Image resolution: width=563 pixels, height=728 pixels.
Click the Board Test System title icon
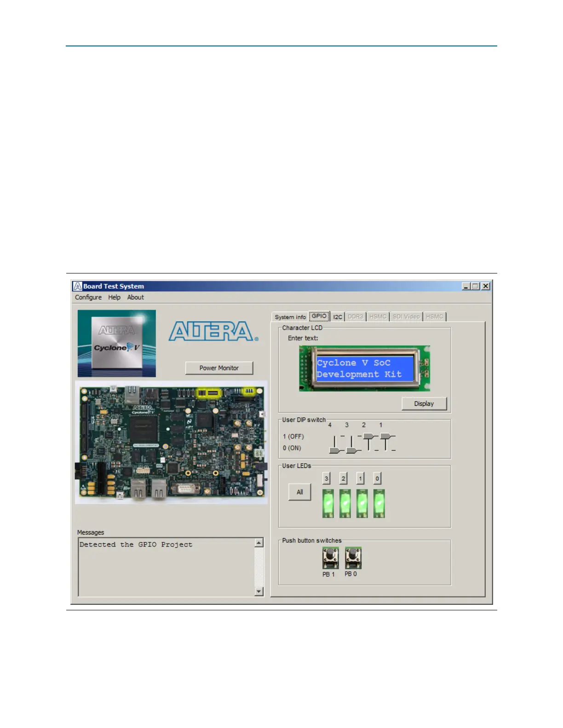78,286
